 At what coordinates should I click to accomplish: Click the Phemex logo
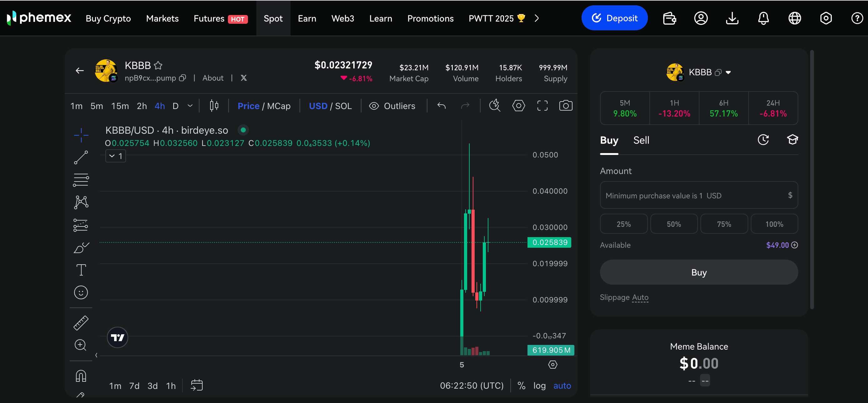pos(39,18)
